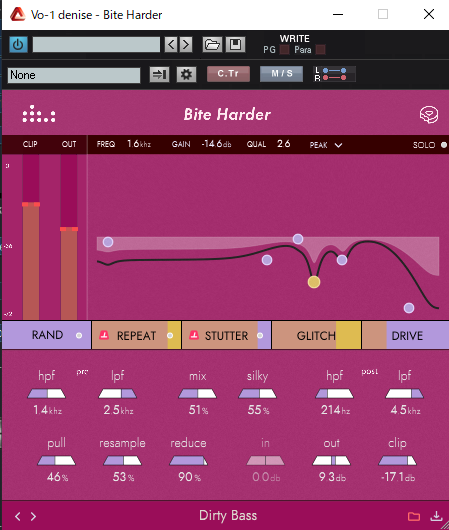Select the REPEAT tab
This screenshot has width=449, height=530.
[x=136, y=336]
